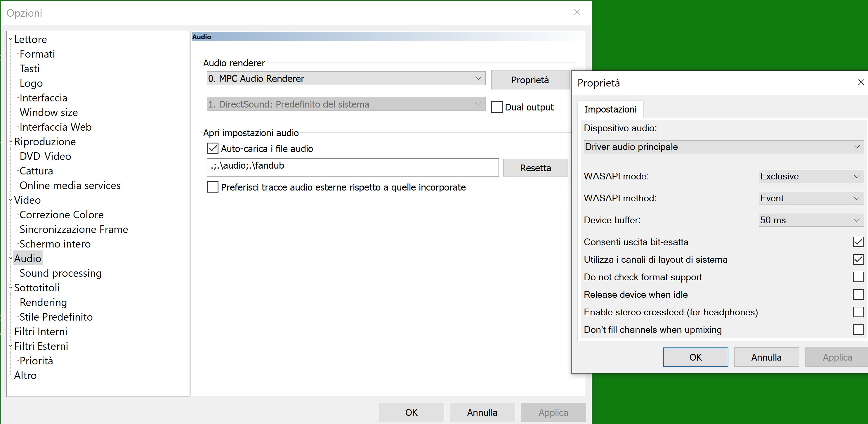Click the Resetta button

pyautogui.click(x=535, y=168)
